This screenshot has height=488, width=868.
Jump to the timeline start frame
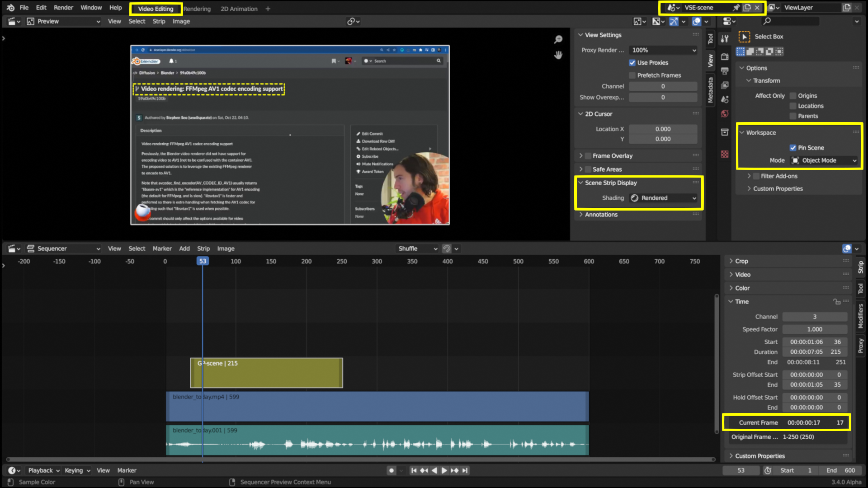coord(414,470)
